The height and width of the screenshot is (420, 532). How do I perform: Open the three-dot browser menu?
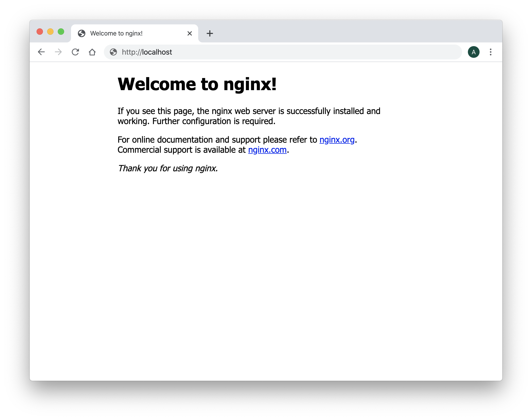tap(491, 52)
